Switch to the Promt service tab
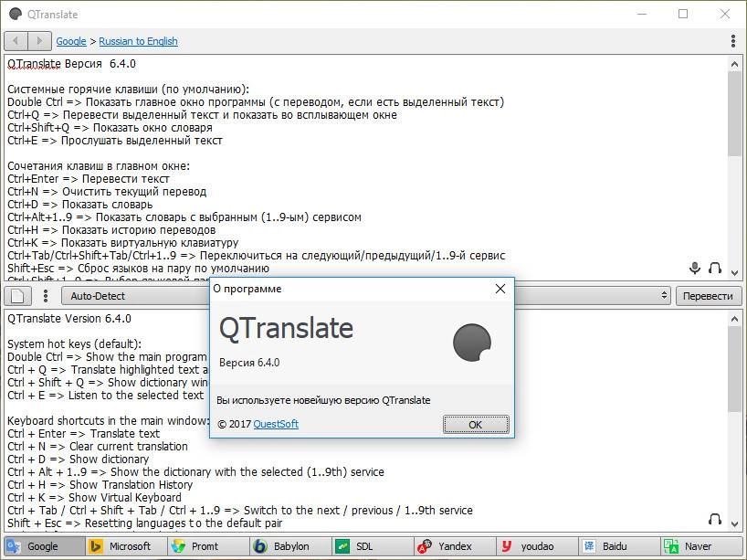The image size is (747, 560). [208, 546]
